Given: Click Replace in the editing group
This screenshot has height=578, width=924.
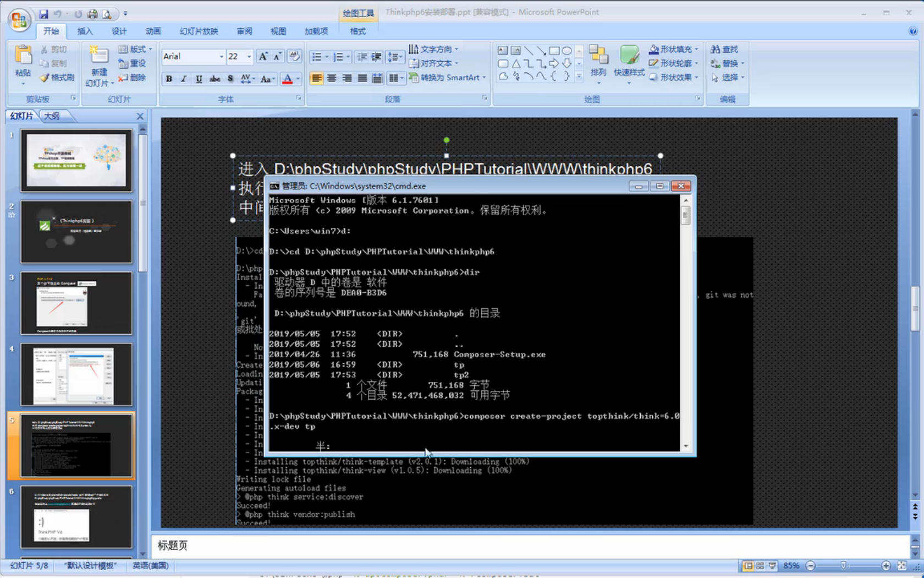Looking at the screenshot, I should (727, 63).
